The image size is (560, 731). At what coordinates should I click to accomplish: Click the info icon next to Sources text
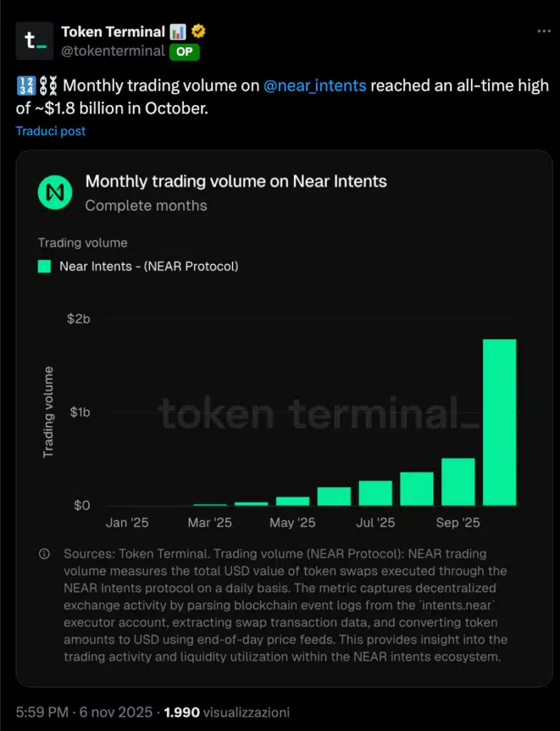[44, 554]
